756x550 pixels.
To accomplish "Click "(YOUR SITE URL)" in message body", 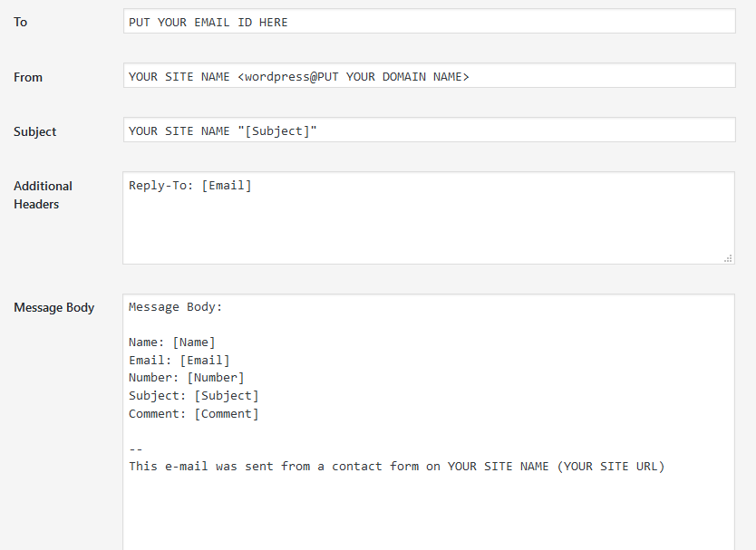I will tap(611, 468).
